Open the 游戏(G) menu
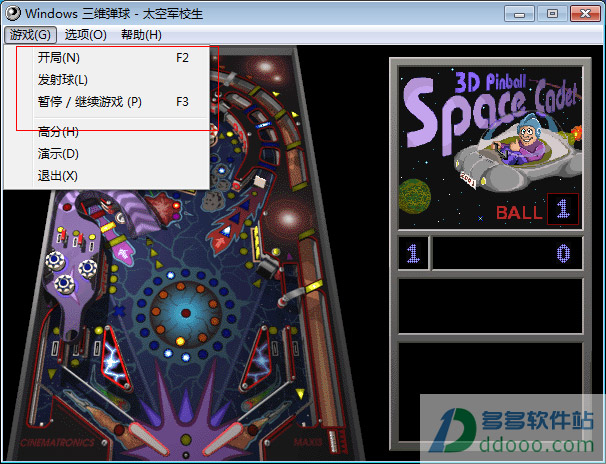Screen dimensions: 606x464 tap(30, 35)
